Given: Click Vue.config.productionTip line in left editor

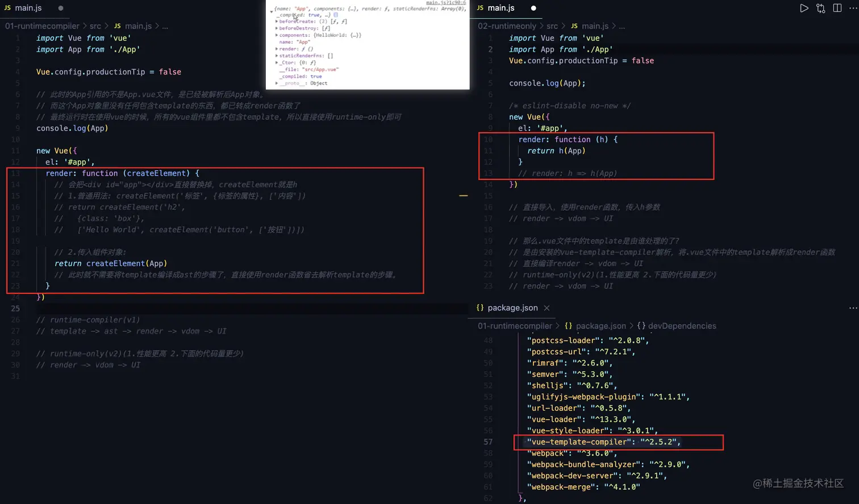Looking at the screenshot, I should point(109,72).
